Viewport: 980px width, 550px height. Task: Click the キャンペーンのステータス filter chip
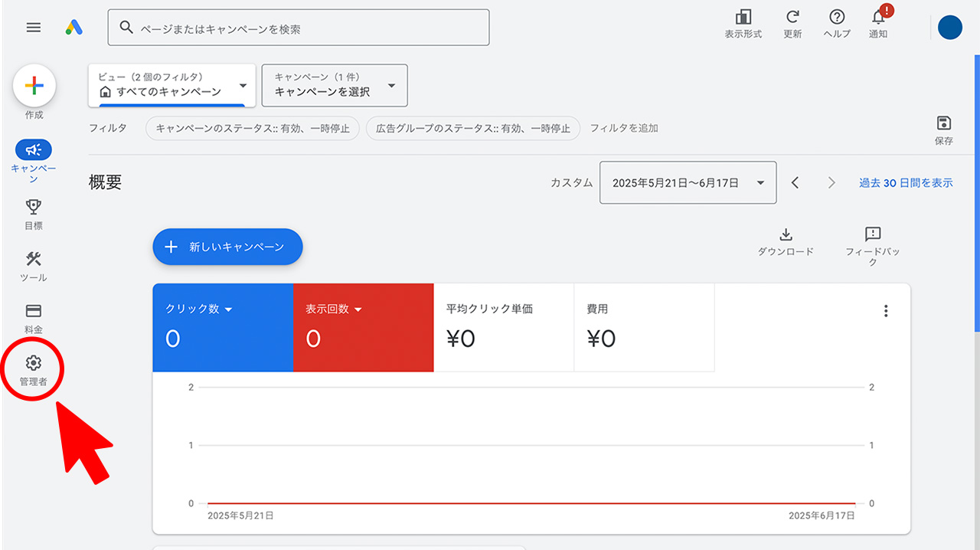(x=253, y=129)
